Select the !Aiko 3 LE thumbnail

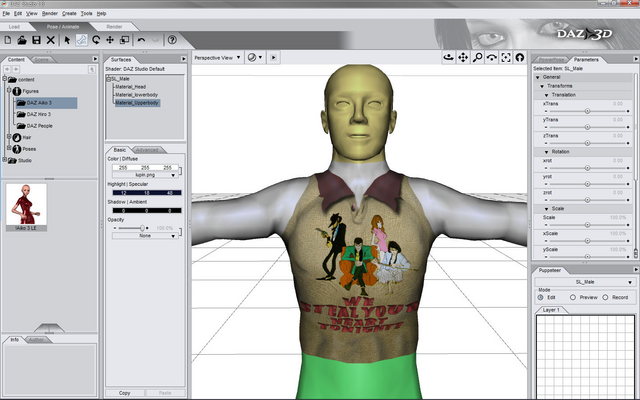[x=27, y=207]
